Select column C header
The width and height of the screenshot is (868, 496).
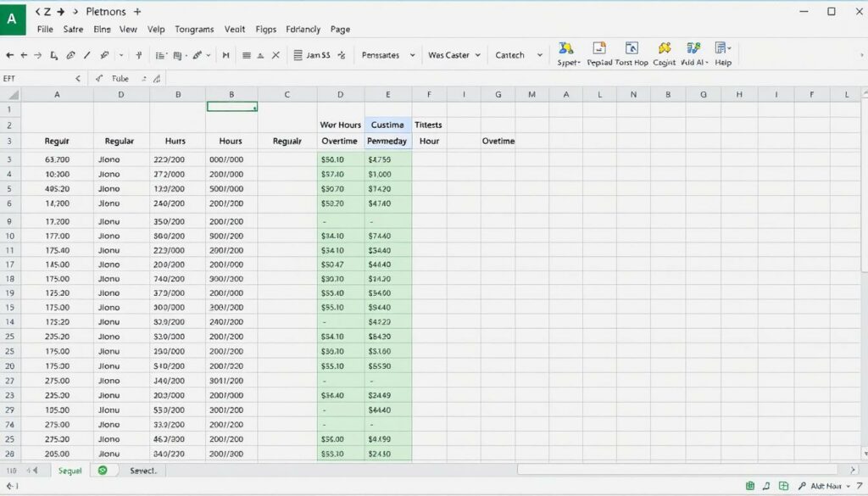click(x=287, y=95)
